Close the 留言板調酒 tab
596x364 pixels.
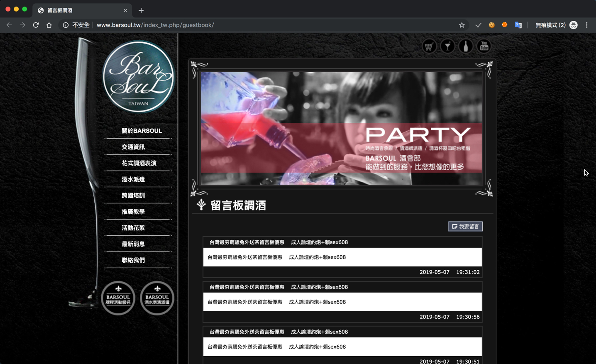click(125, 10)
